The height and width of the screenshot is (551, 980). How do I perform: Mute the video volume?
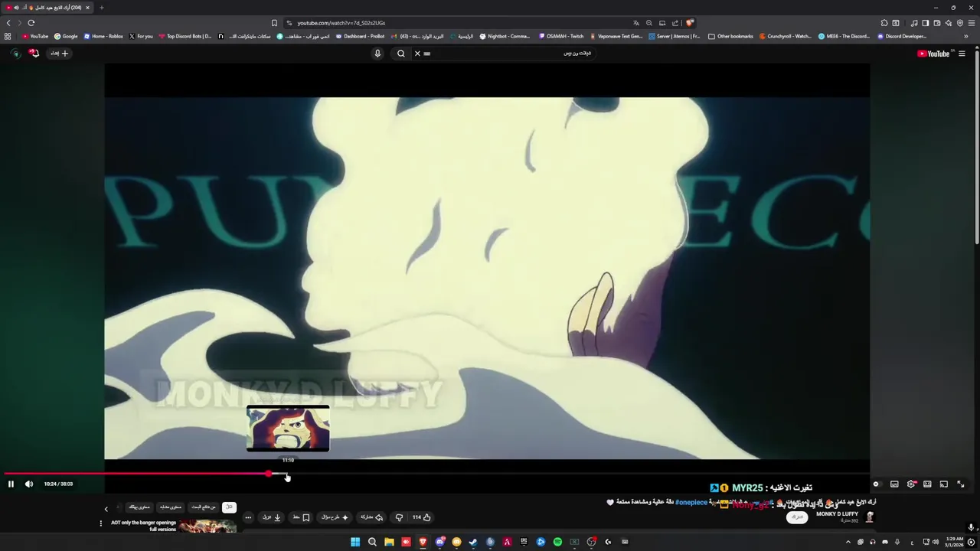28,484
